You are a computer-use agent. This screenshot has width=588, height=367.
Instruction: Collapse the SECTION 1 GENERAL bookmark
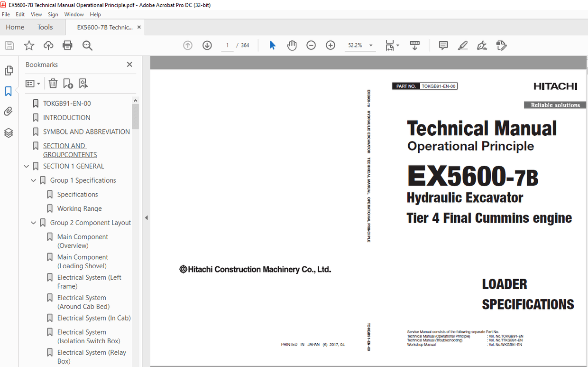[27, 166]
